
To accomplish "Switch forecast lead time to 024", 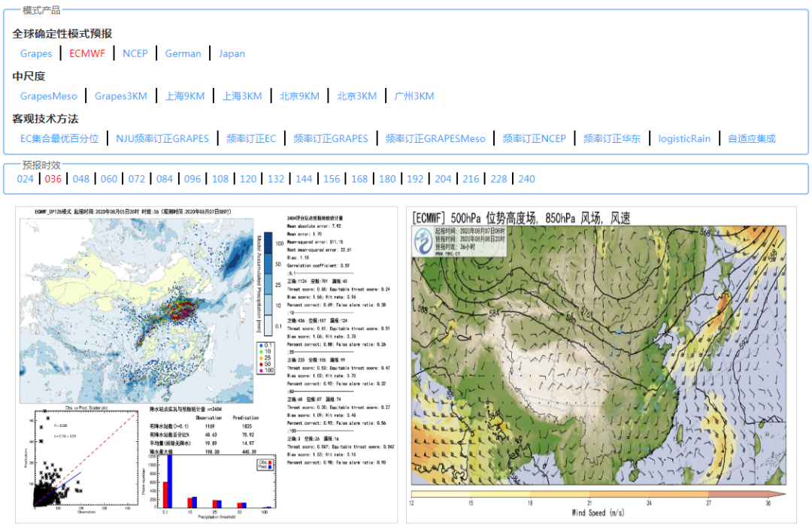I will tap(25, 179).
